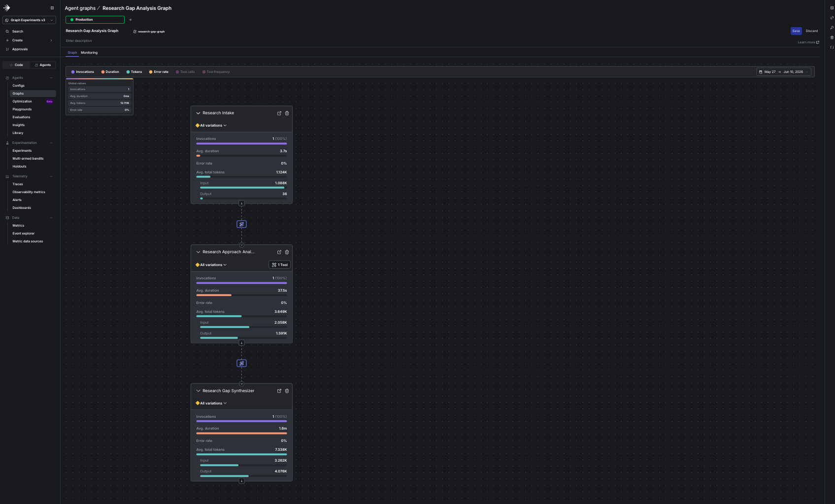The image size is (835, 504).
Task: Collapse the left sidebar panel icon
Action: (52, 8)
